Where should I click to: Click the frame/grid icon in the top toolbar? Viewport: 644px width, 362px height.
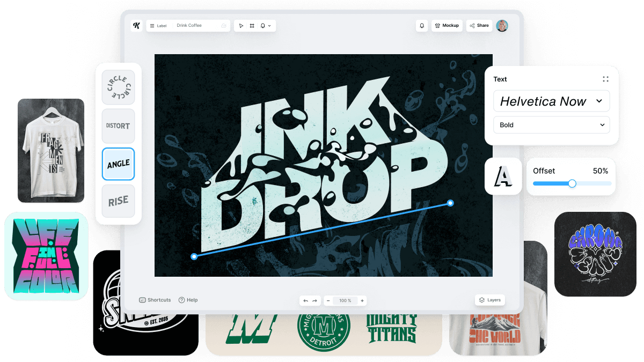(x=252, y=25)
